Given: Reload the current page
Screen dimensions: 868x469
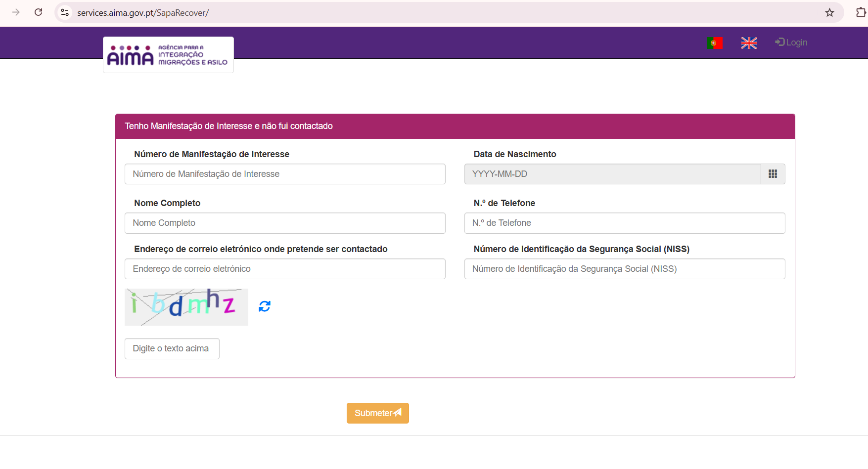Looking at the screenshot, I should click(x=39, y=12).
